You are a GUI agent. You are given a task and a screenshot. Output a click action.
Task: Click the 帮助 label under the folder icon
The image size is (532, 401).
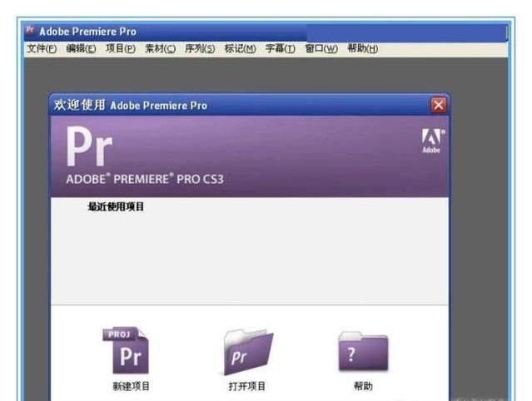363,386
